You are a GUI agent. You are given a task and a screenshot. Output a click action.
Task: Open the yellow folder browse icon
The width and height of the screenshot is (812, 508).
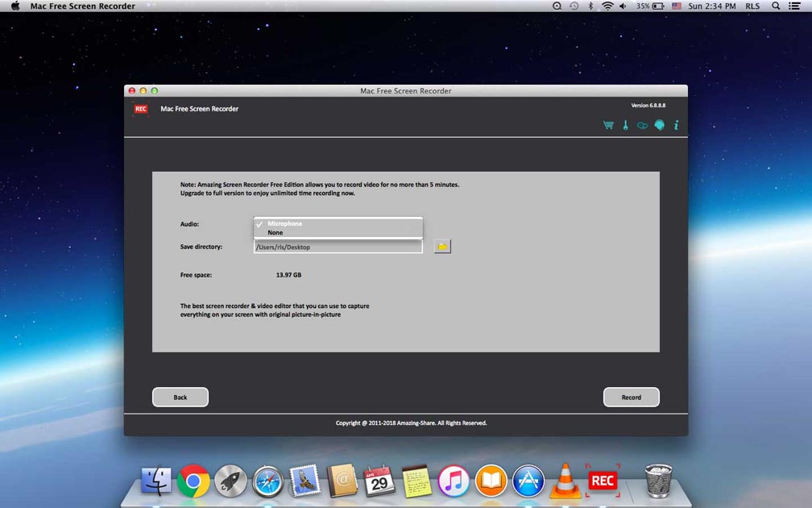point(441,246)
